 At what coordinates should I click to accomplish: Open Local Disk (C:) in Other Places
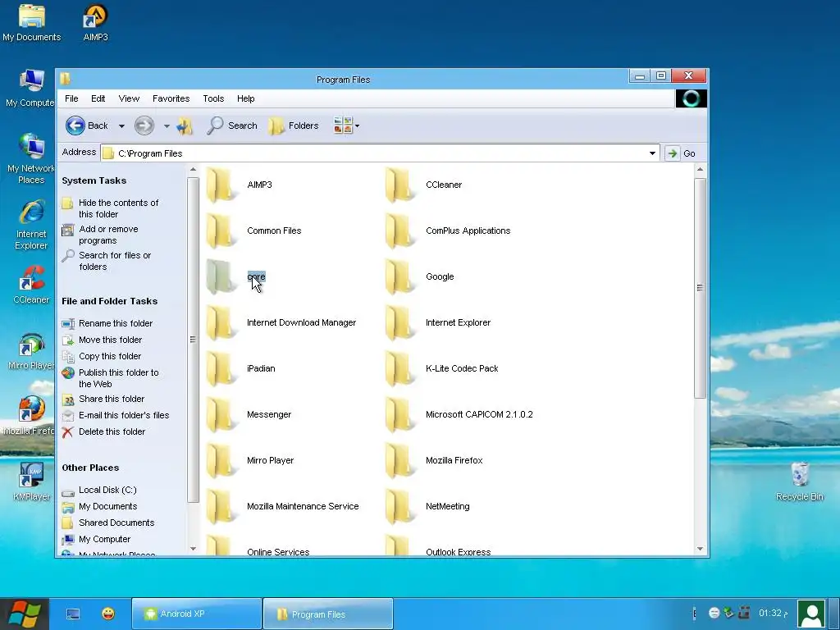(107, 491)
